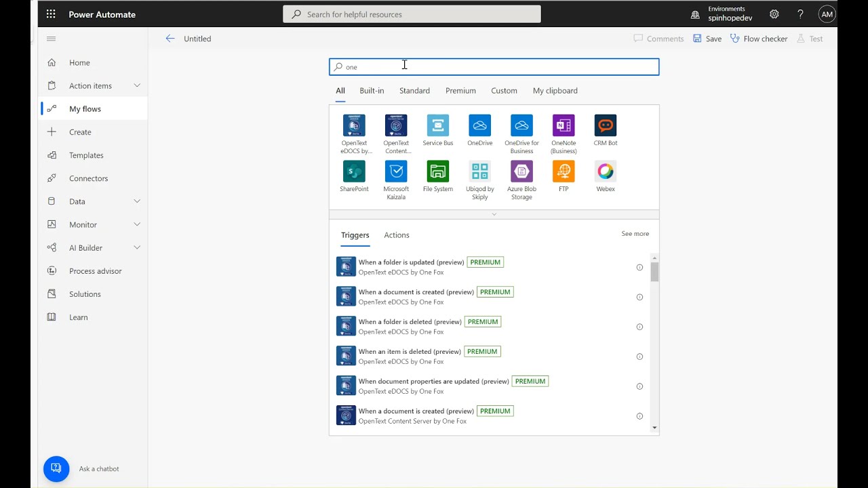The width and height of the screenshot is (868, 488).
Task: Open the Help question mark
Action: (800, 14)
